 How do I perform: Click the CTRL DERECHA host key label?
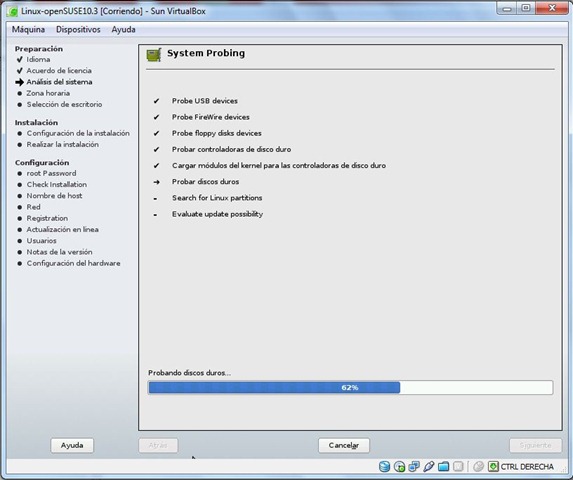point(527,466)
